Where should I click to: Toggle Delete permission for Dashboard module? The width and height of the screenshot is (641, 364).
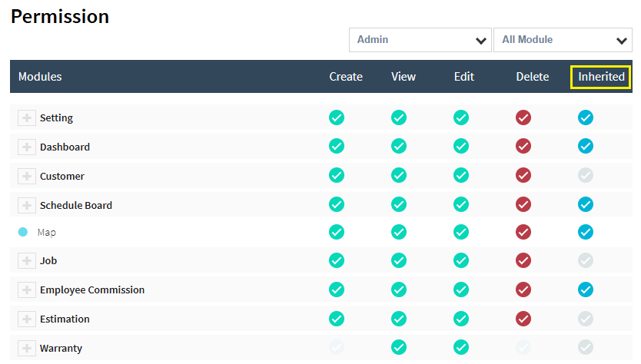[x=523, y=146]
